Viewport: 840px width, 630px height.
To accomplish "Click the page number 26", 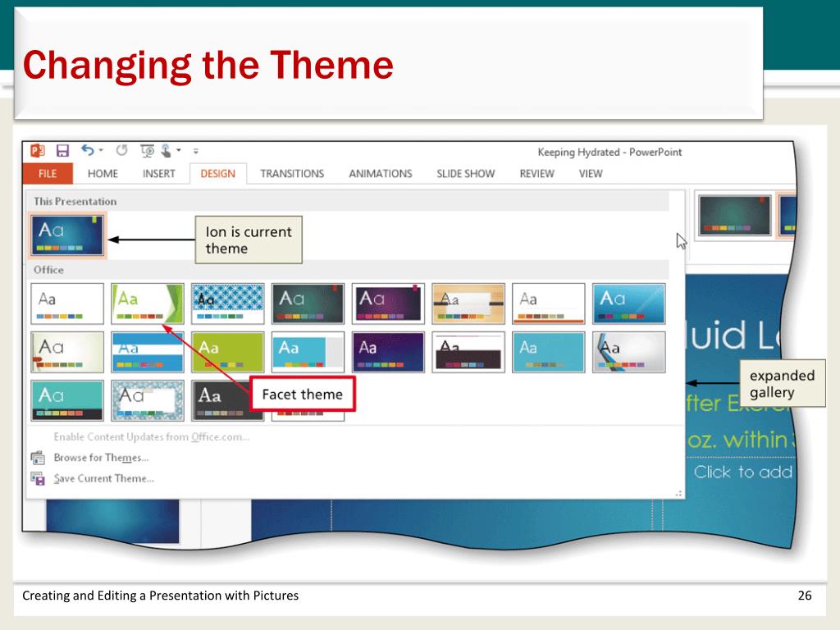I will (805, 596).
